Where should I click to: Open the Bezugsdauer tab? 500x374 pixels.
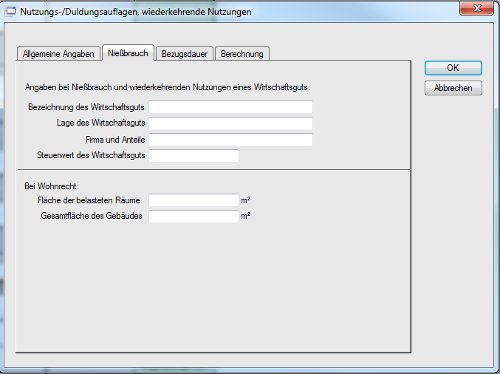184,54
